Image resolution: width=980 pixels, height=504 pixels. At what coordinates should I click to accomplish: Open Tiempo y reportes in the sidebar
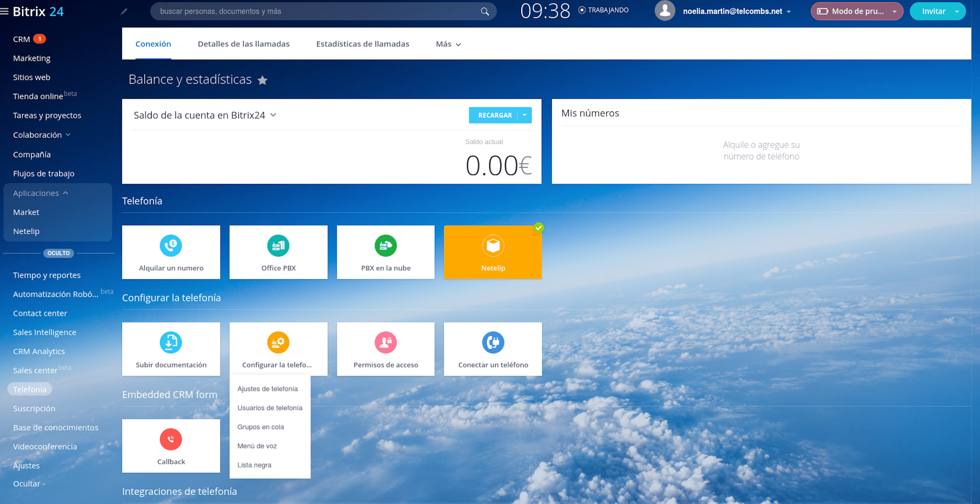click(47, 275)
